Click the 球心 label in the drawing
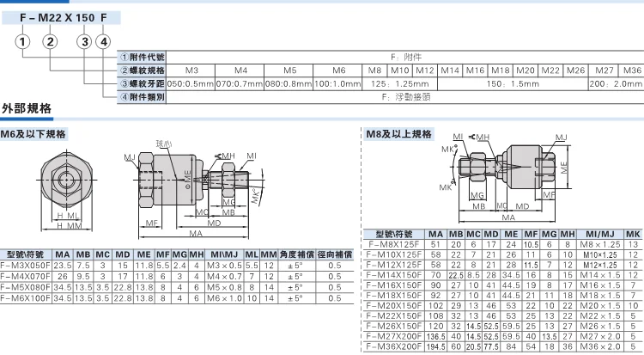Viewport: 644px width, 355px height. point(164,144)
